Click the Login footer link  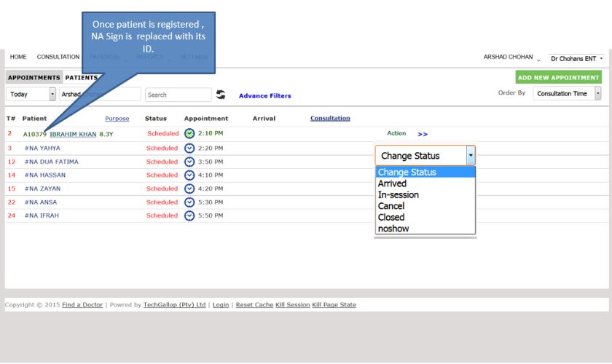(x=221, y=305)
